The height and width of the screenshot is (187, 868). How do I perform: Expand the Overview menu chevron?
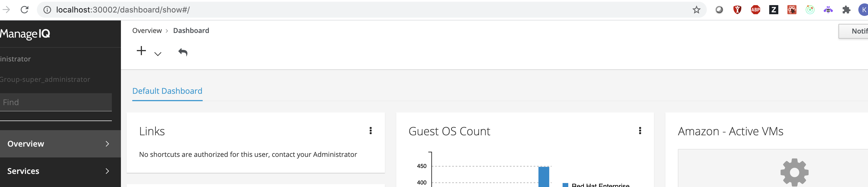(108, 144)
